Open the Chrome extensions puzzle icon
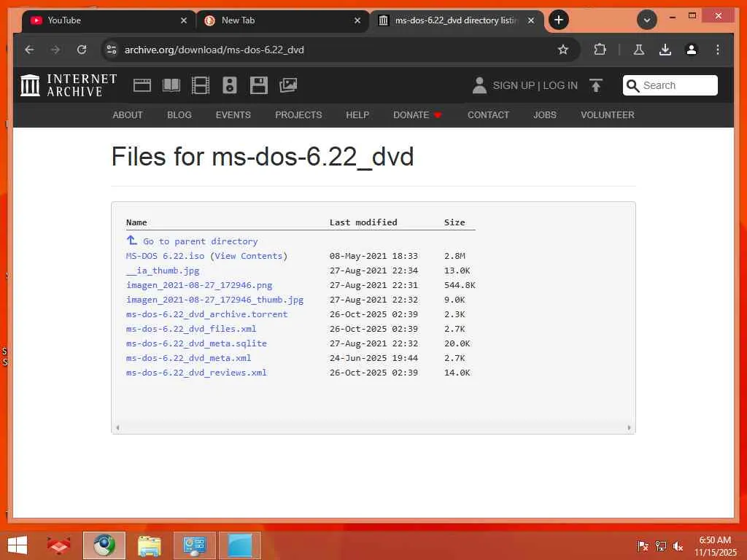Screen dimensions: 747x560 600,50
